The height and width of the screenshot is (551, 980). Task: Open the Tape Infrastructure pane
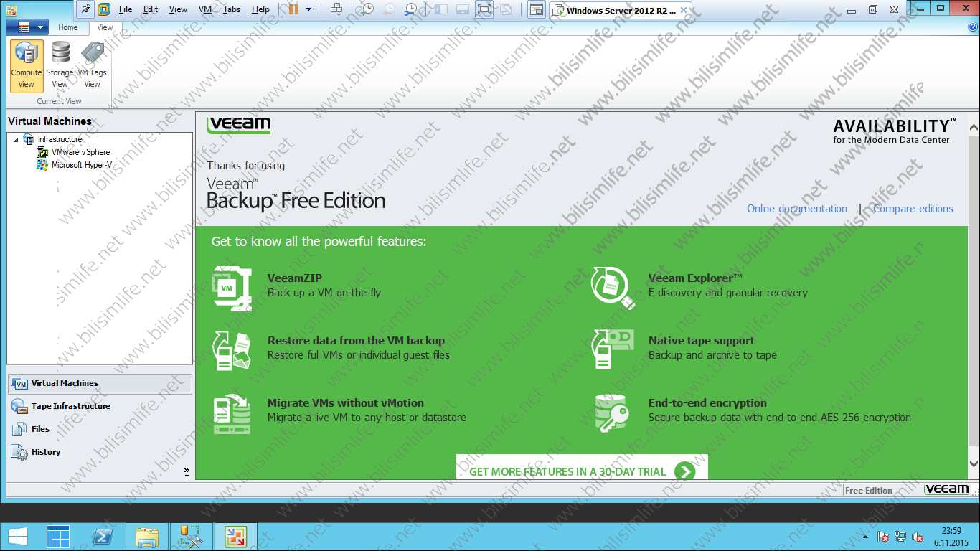pyautogui.click(x=100, y=406)
